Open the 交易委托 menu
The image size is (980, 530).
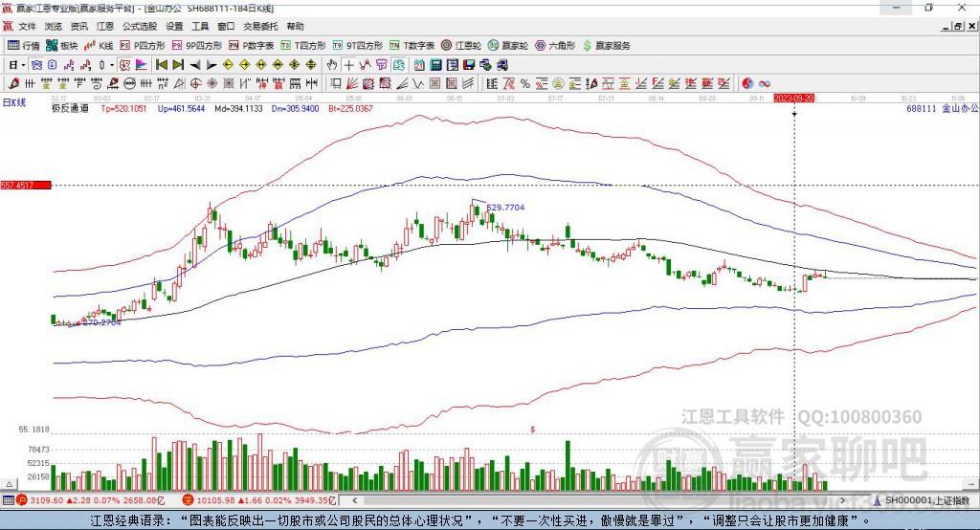[260, 26]
